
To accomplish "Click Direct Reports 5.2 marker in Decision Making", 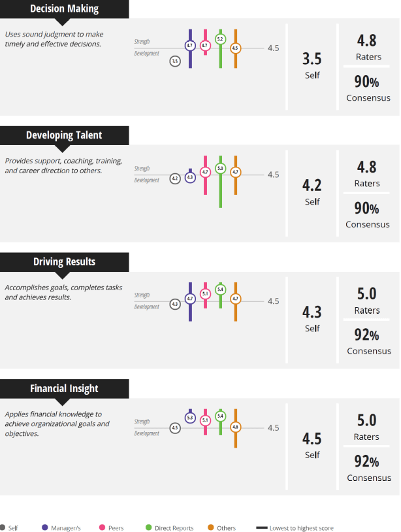I will (220, 39).
